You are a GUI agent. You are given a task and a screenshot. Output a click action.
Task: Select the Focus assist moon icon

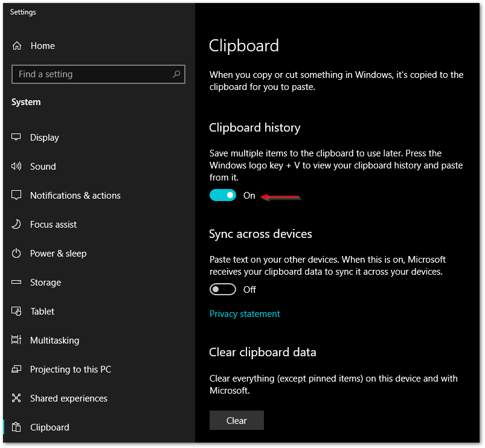[x=16, y=224]
